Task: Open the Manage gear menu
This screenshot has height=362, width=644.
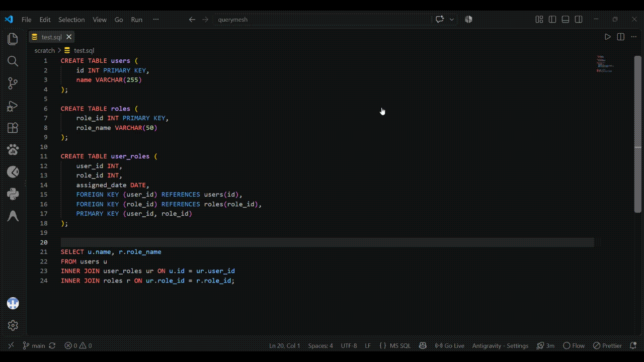Action: [13, 325]
